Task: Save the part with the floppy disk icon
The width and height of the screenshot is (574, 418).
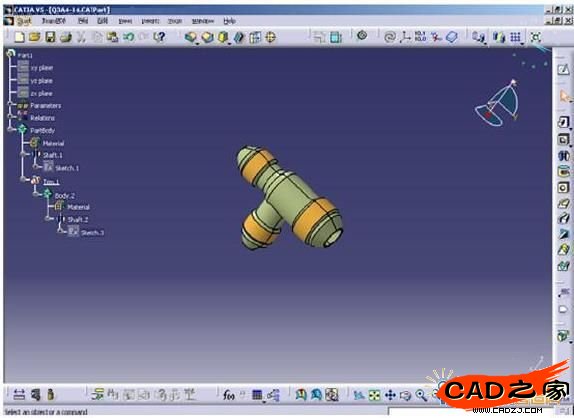Action: [x=50, y=37]
